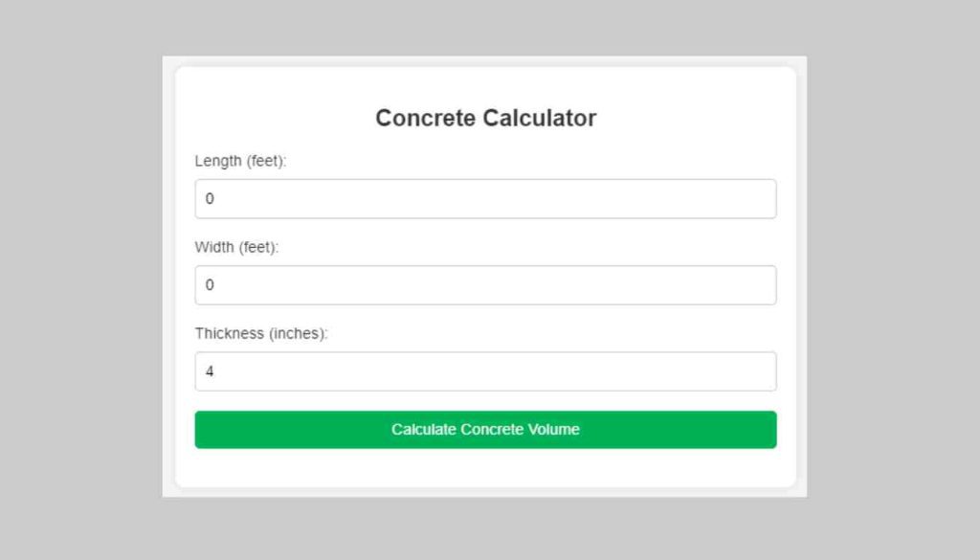Click the white calculator card area
The image size is (980, 560).
point(485,469)
